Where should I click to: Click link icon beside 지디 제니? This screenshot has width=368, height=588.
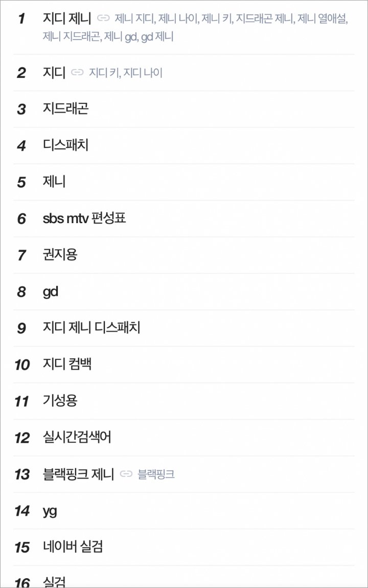click(x=103, y=18)
